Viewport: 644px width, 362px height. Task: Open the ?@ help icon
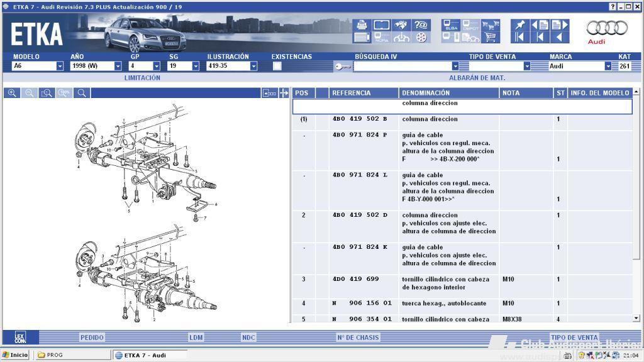pos(421,25)
